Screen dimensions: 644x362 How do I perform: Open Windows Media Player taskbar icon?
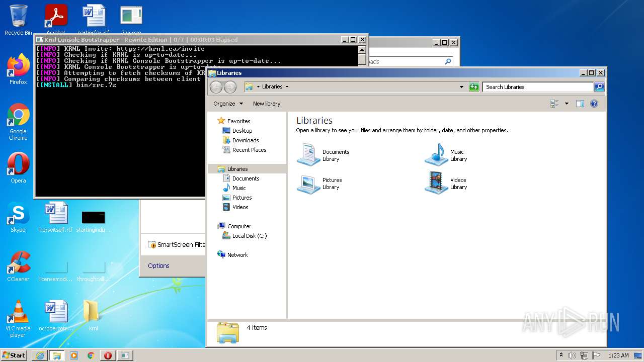tap(74, 355)
